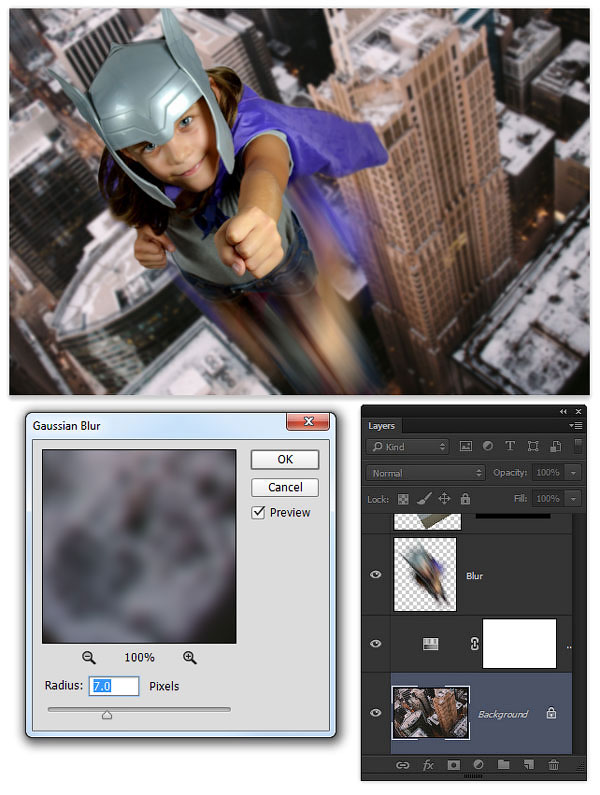The height and width of the screenshot is (795, 600).
Task: Click the Background layer name
Action: click(503, 714)
